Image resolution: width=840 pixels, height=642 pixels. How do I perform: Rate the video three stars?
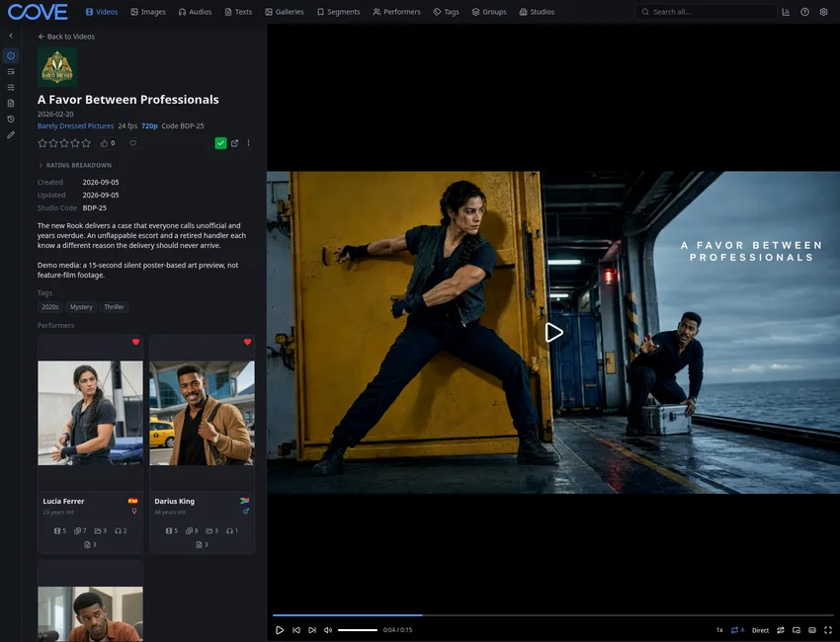click(64, 143)
